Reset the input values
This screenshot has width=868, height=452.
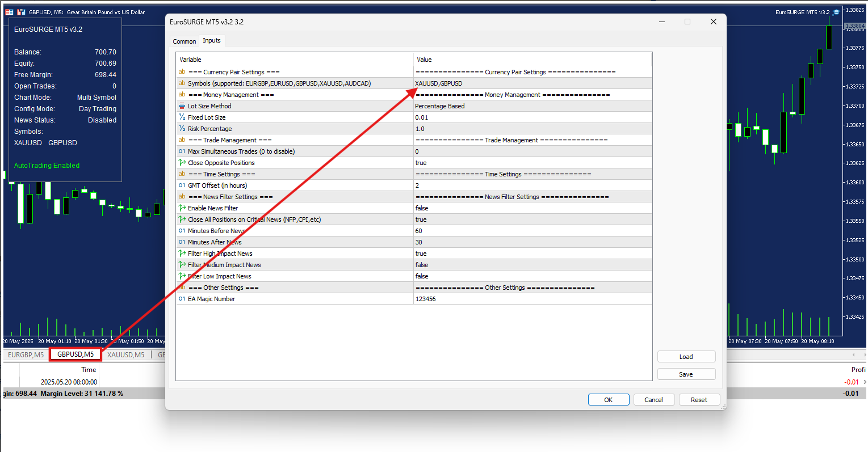tap(699, 400)
